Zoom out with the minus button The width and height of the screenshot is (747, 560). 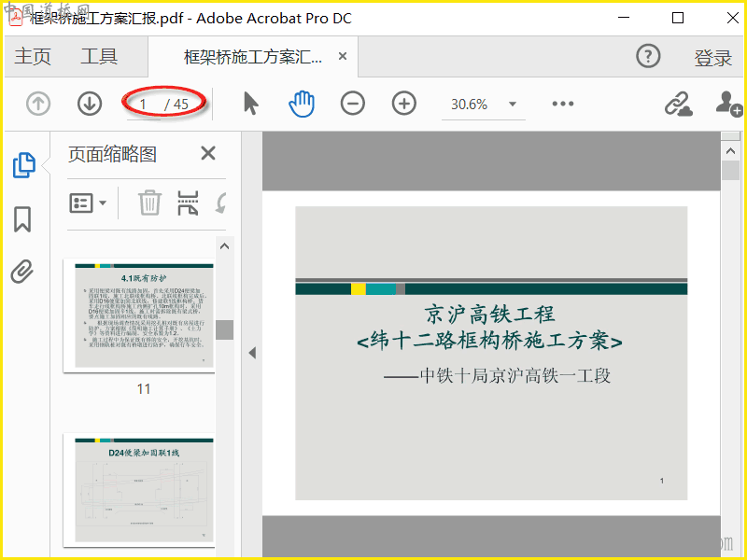tap(353, 104)
